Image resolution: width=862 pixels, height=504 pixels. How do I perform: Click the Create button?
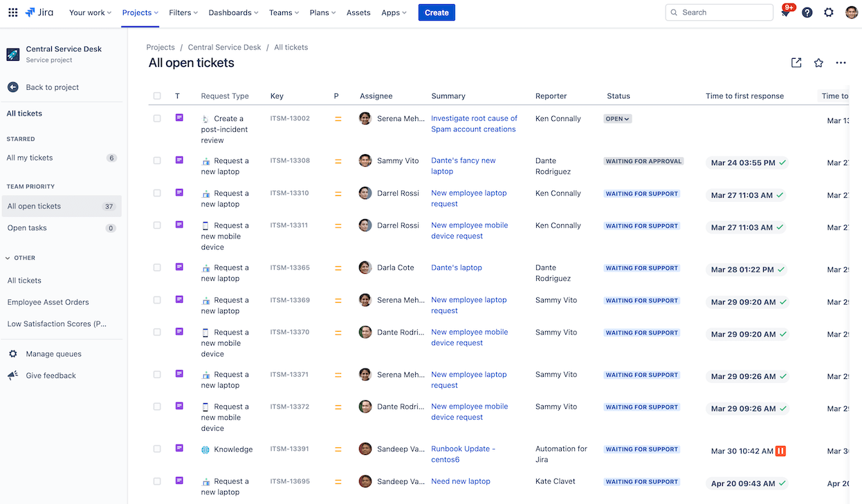click(x=437, y=12)
